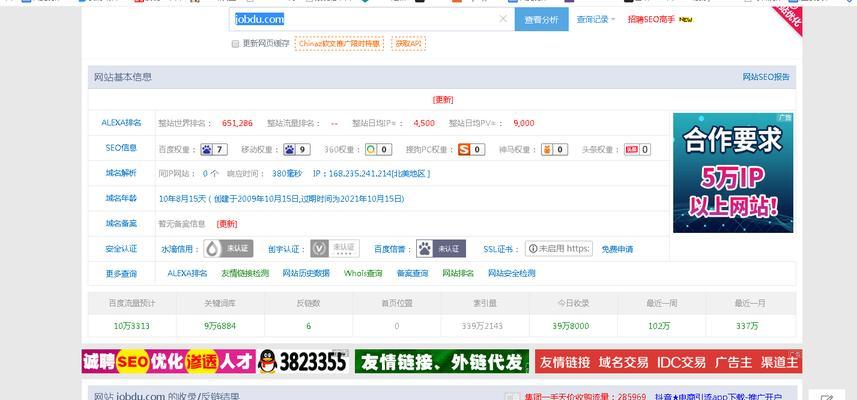Viewport: 857px width, 400px height.
Task: Click the Chinaz软文推广限时特惠 button
Action: coord(339,43)
